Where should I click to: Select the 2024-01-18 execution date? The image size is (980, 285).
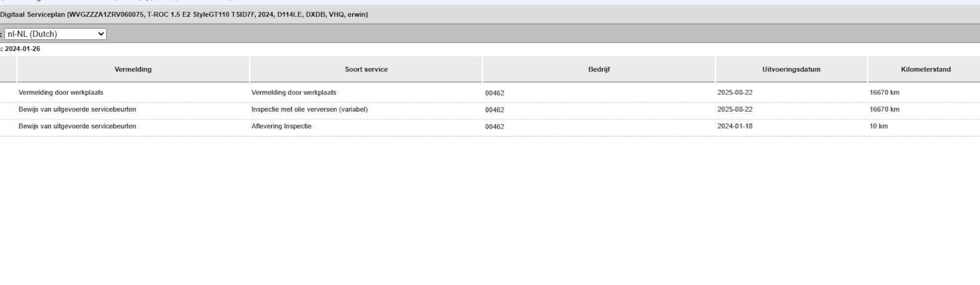coord(735,126)
